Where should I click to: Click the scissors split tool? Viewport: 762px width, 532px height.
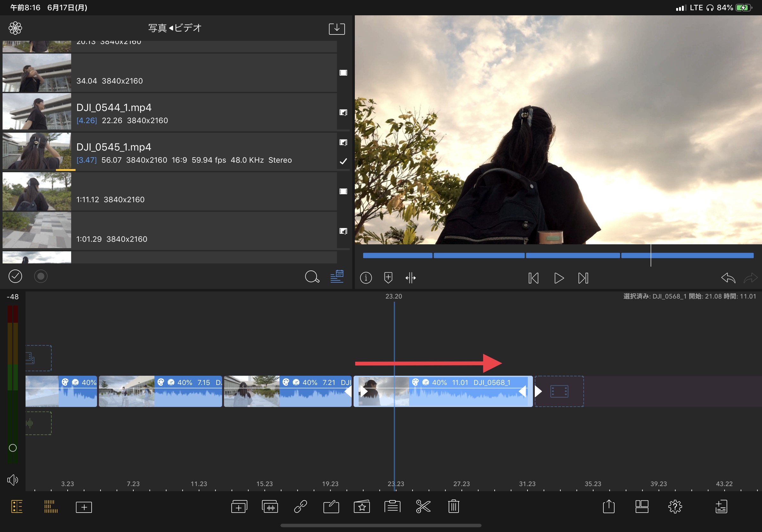coord(423,506)
